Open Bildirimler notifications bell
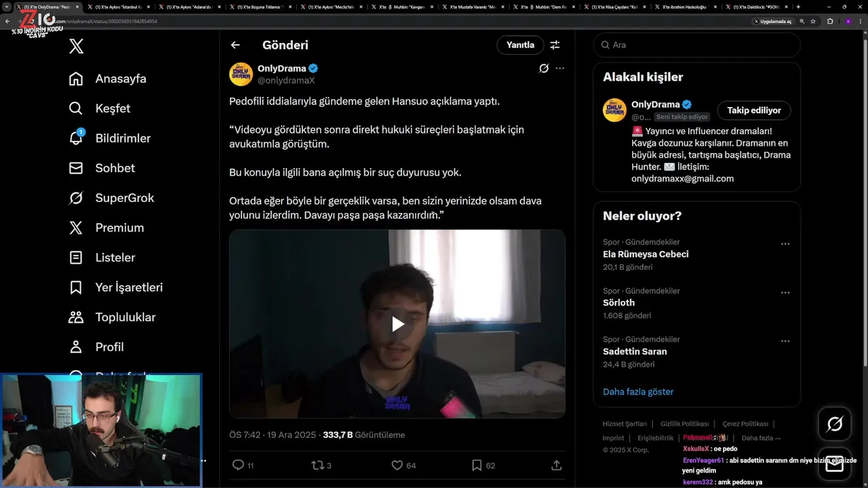 (x=110, y=138)
